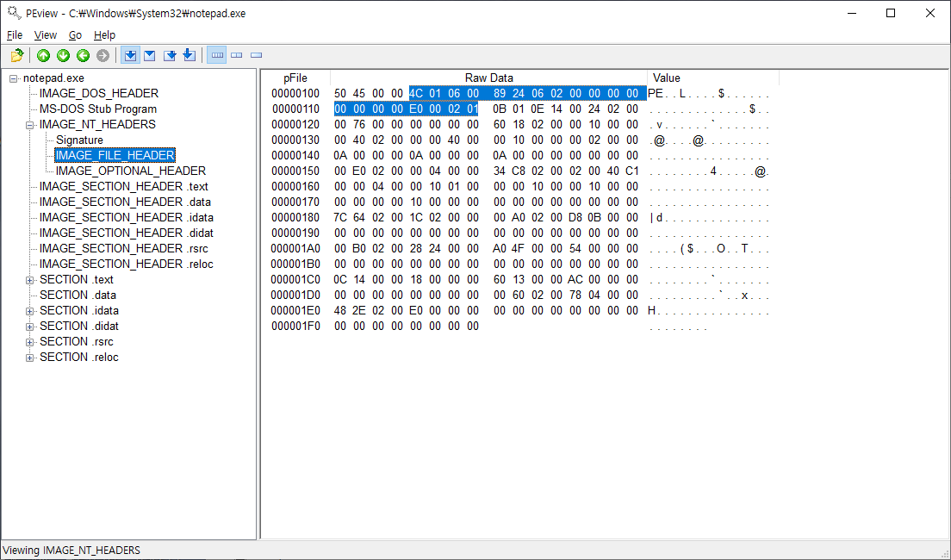The image size is (951, 560).
Task: Select IMAGE_DOS_HEADER in the tree
Action: (x=99, y=93)
